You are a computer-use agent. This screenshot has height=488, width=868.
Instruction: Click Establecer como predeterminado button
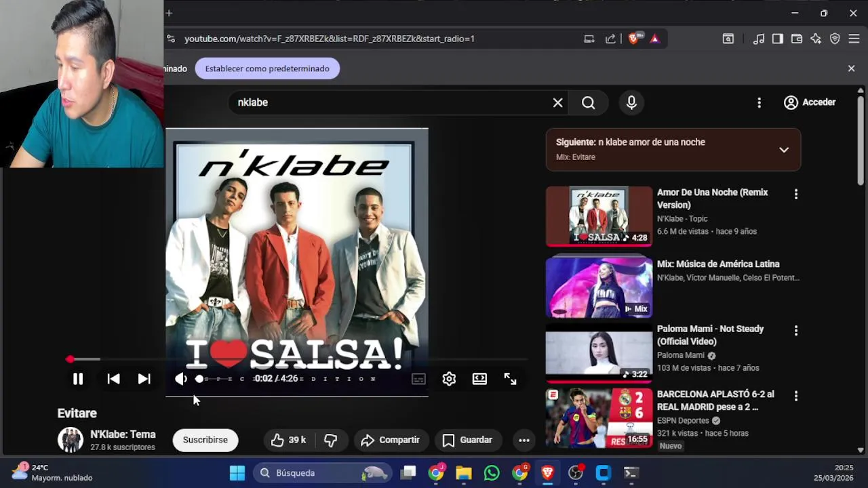point(267,68)
